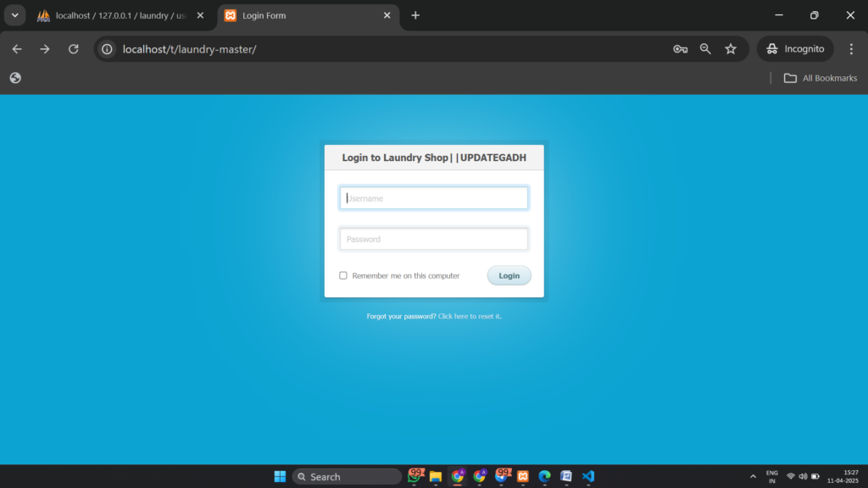Screen dimensions: 868x488
Task: Click the globe bookmark icon
Action: click(x=15, y=78)
